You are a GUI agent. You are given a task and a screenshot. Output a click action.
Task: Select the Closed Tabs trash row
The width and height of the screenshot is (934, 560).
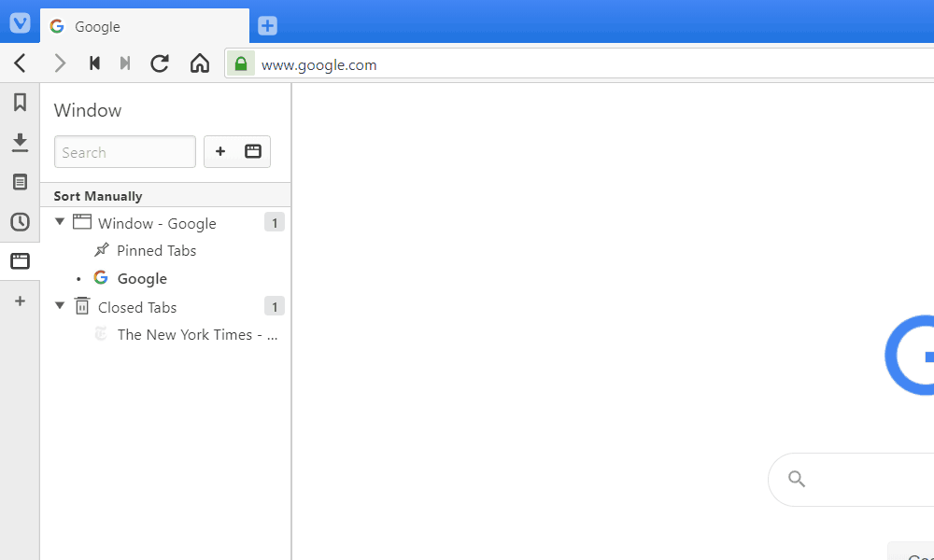click(x=165, y=307)
